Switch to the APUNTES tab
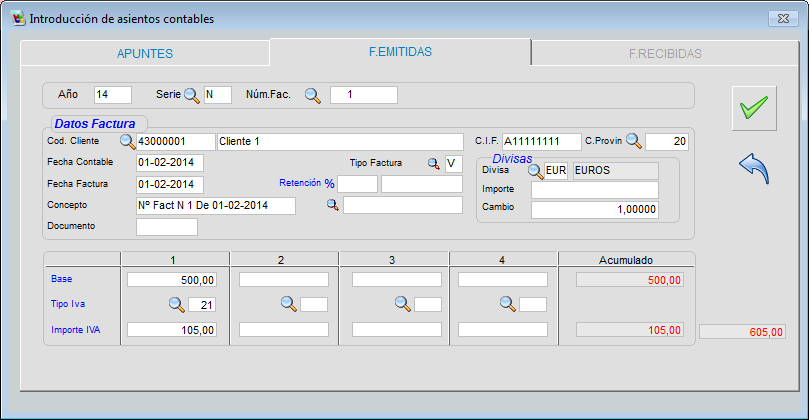 [145, 54]
